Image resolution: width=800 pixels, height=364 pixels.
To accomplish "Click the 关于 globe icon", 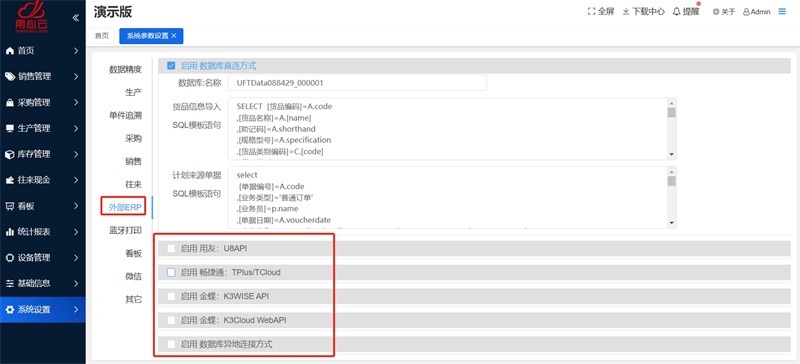I will click(x=716, y=12).
